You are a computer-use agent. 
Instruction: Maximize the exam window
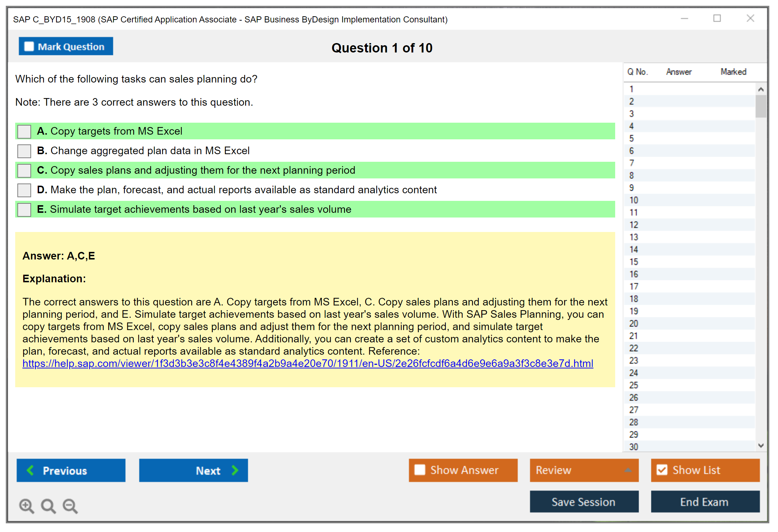pos(717,18)
